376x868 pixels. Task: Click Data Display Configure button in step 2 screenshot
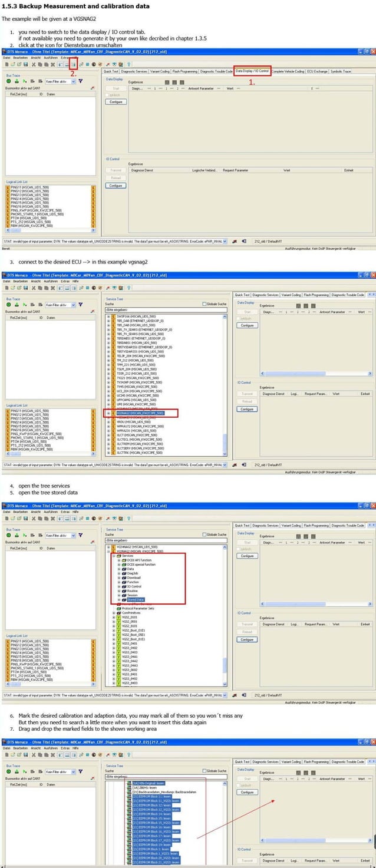click(x=116, y=101)
